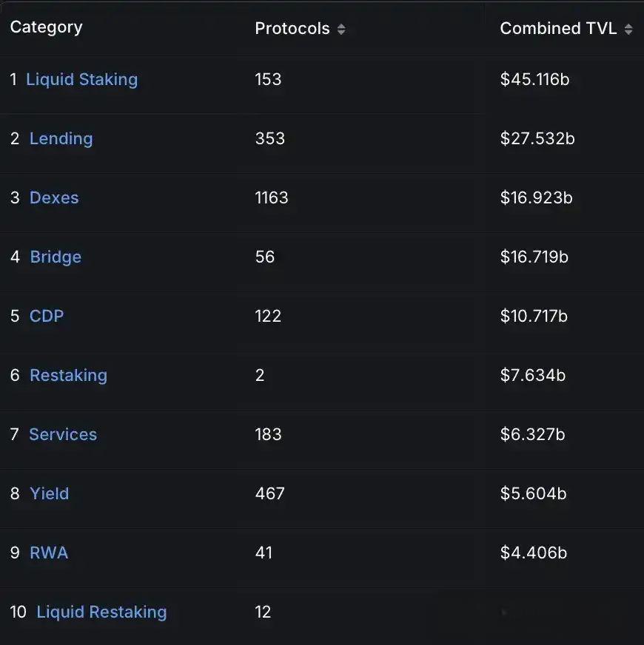The image size is (644, 645).
Task: Open the Dexes category link
Action: tap(54, 197)
